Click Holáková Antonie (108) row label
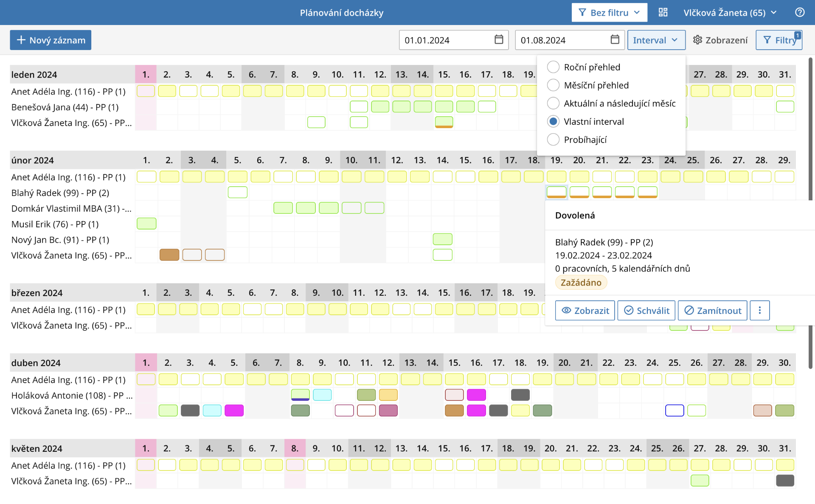Screen dimensions: 815x504 (x=72, y=396)
